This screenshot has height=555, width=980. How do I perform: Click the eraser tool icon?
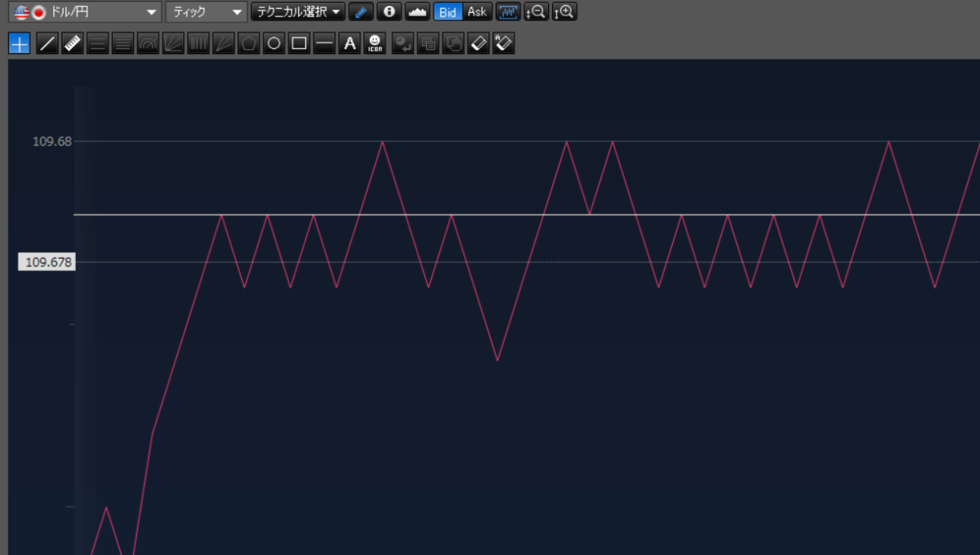(479, 43)
